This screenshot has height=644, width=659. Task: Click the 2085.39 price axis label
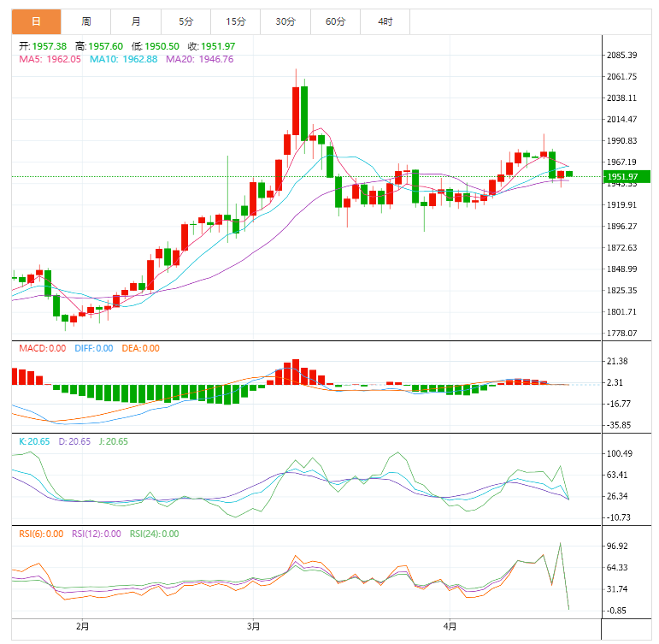coord(621,55)
